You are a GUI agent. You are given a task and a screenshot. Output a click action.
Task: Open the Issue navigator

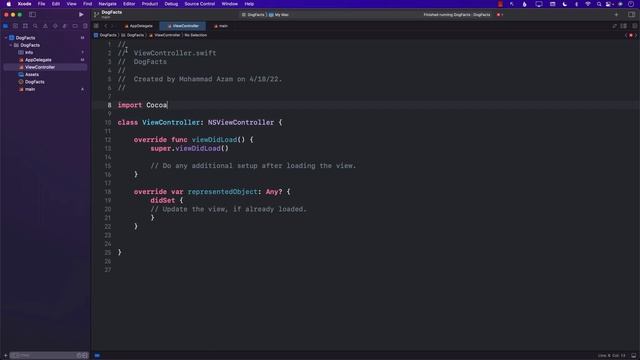pos(45,26)
